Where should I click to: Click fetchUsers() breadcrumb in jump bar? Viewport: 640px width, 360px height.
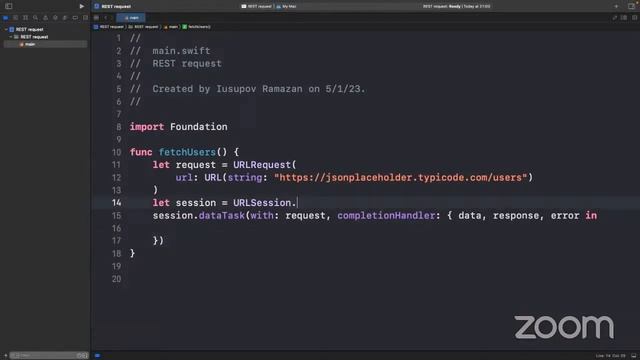[x=197, y=27]
